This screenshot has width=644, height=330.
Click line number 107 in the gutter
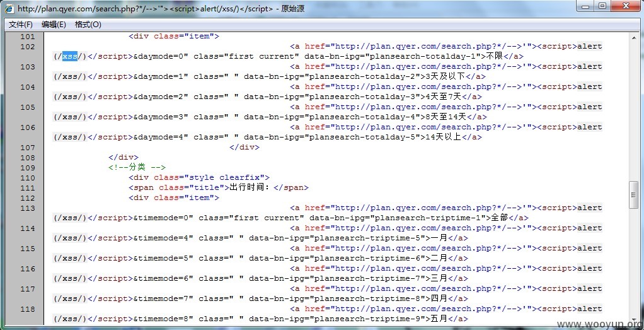(x=28, y=147)
